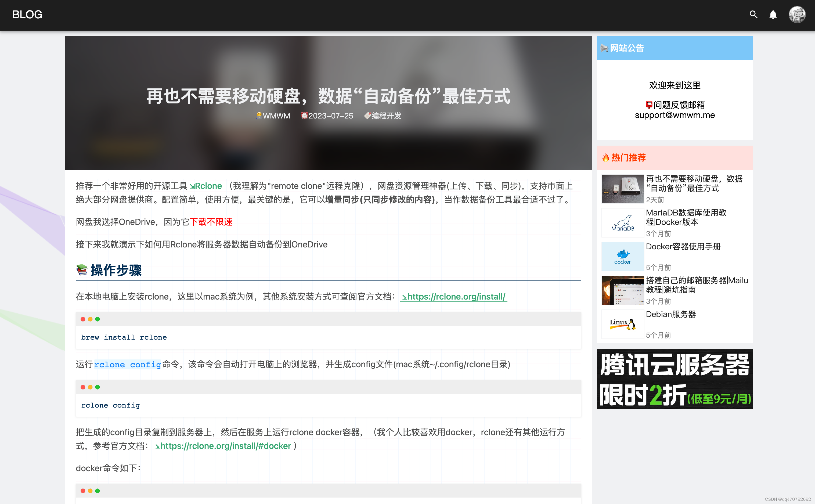The height and width of the screenshot is (504, 815).
Task: Open the MariaDB logo thumbnail
Action: 622,223
